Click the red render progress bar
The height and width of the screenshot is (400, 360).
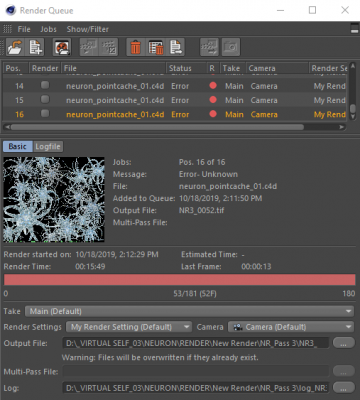180,280
